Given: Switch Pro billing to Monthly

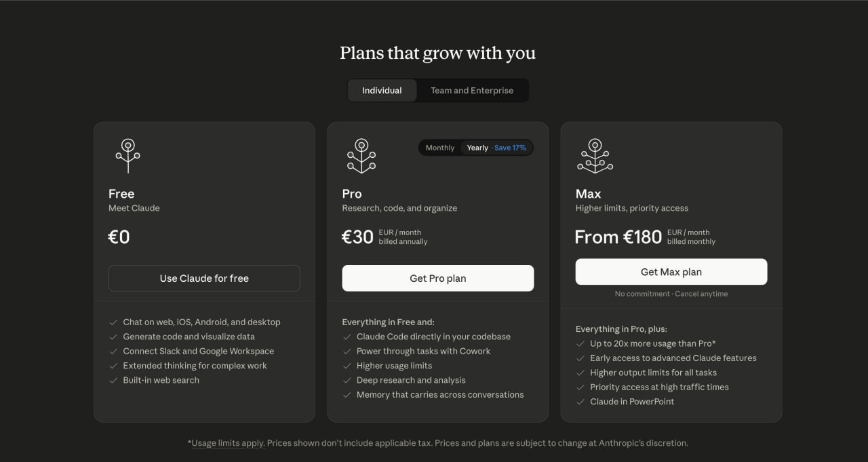Looking at the screenshot, I should (440, 148).
